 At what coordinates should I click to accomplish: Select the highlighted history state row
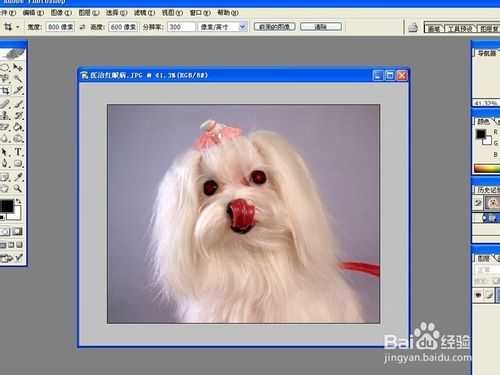pos(487,218)
